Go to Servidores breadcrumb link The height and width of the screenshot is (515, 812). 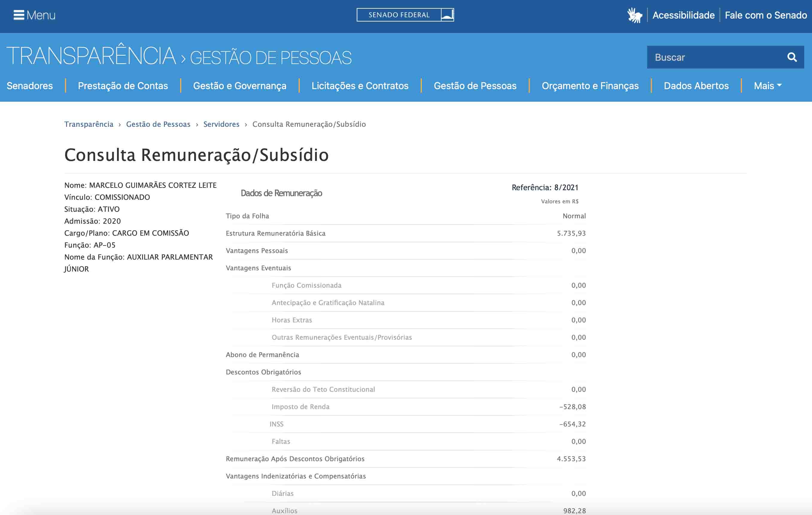coord(221,124)
